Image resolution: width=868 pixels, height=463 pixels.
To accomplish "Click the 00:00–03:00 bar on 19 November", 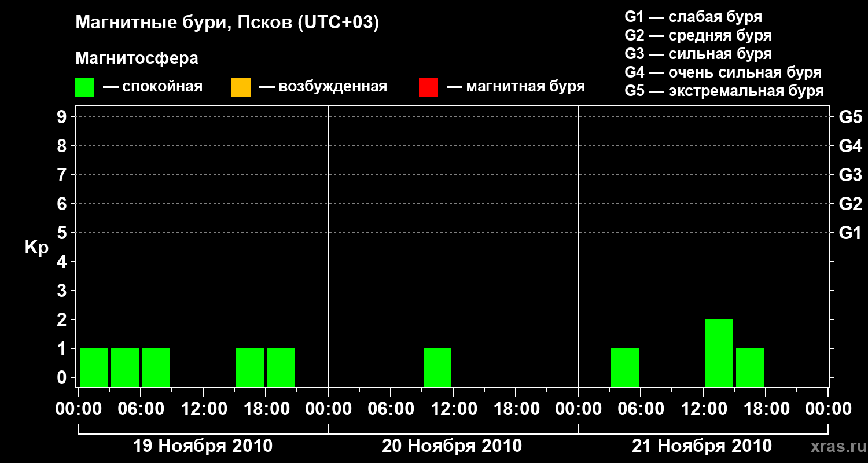I will [x=94, y=367].
